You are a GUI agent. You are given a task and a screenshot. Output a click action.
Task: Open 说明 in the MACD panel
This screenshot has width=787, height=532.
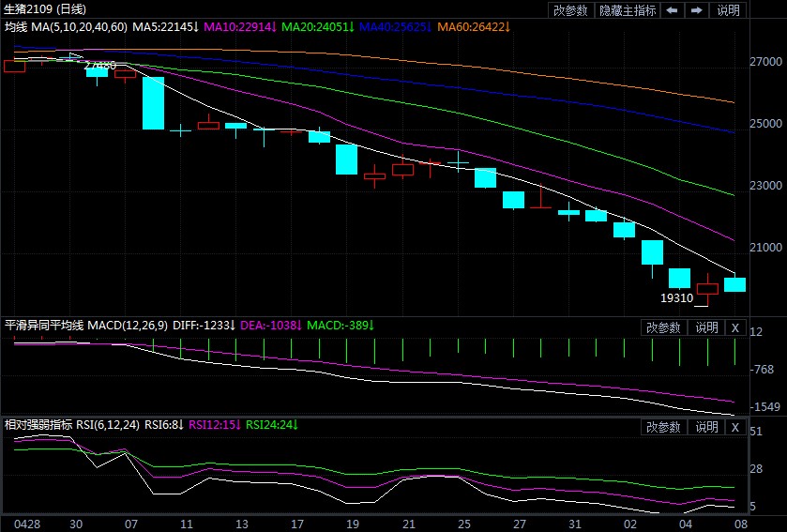pyautogui.click(x=706, y=327)
